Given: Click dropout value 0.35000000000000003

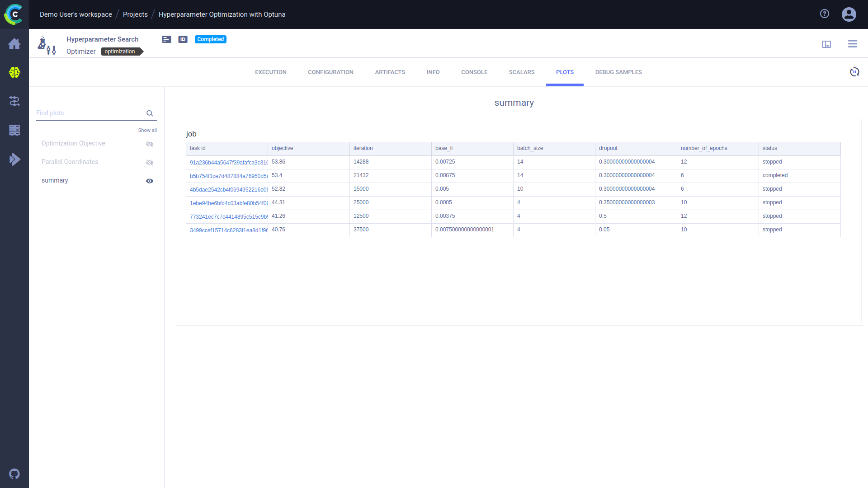Looking at the screenshot, I should click(x=627, y=202).
